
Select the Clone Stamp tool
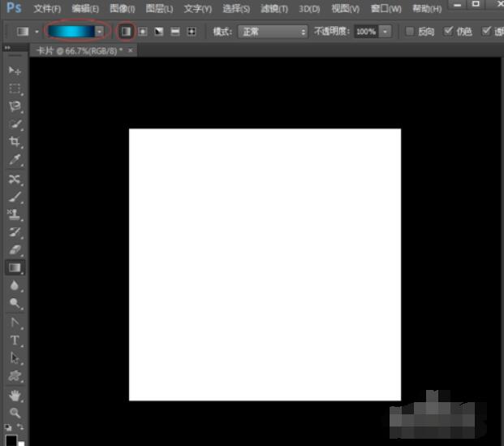(15, 214)
